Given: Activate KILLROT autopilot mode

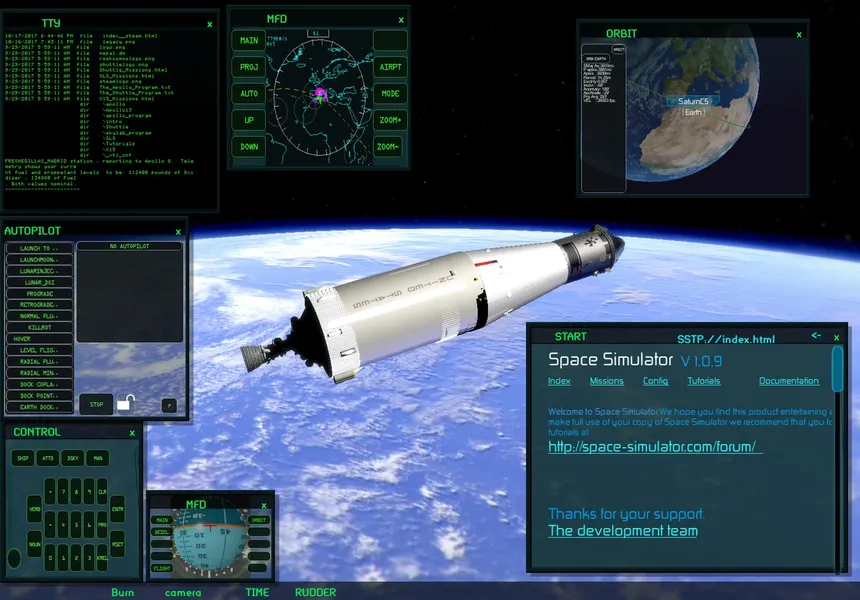Looking at the screenshot, I should tap(39, 327).
